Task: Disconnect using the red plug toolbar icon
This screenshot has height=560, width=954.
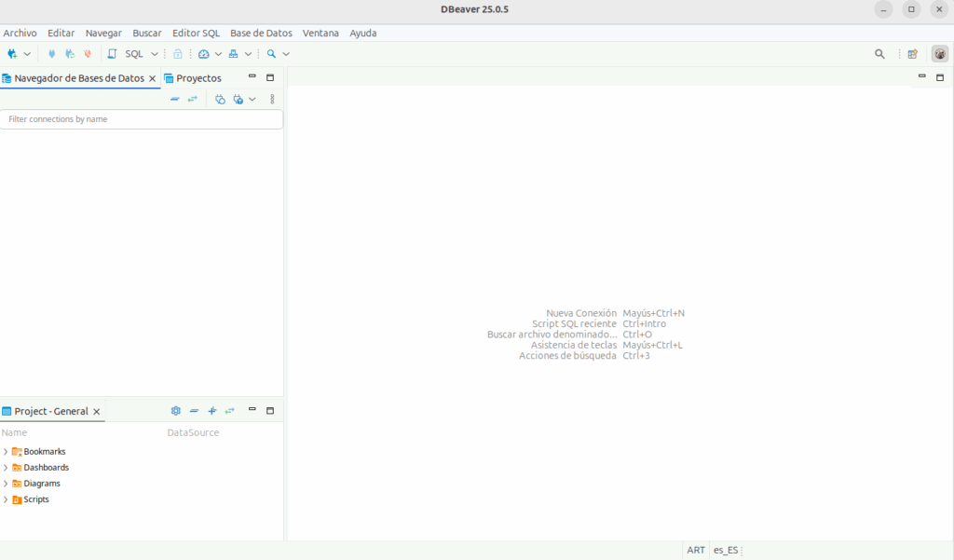Action: coord(88,53)
